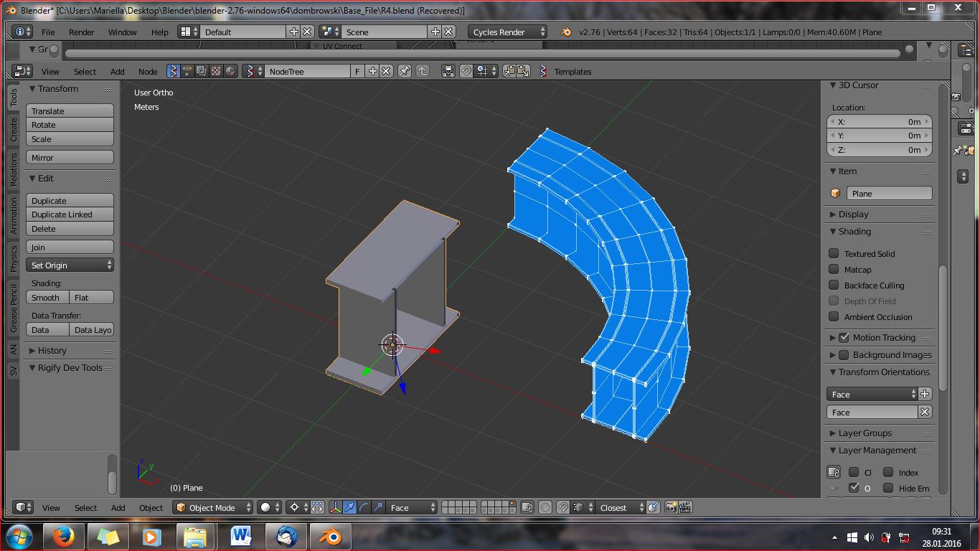Click the Mirror button
980x551 pixels.
click(70, 157)
